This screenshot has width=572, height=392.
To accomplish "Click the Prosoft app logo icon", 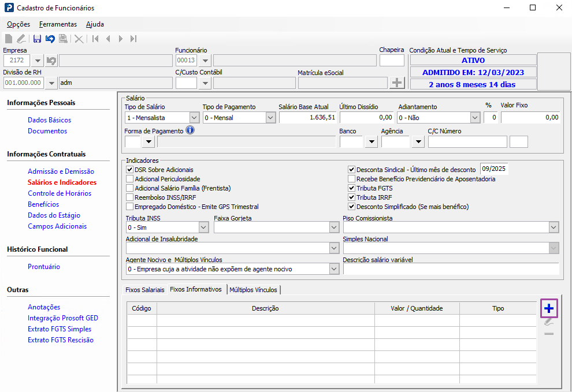I will (9, 8).
